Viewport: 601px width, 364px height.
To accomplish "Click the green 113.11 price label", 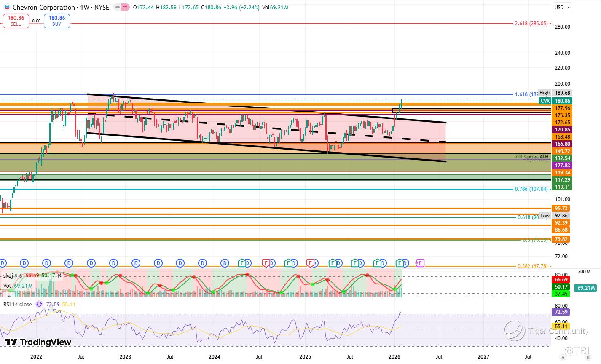I will click(x=562, y=187).
